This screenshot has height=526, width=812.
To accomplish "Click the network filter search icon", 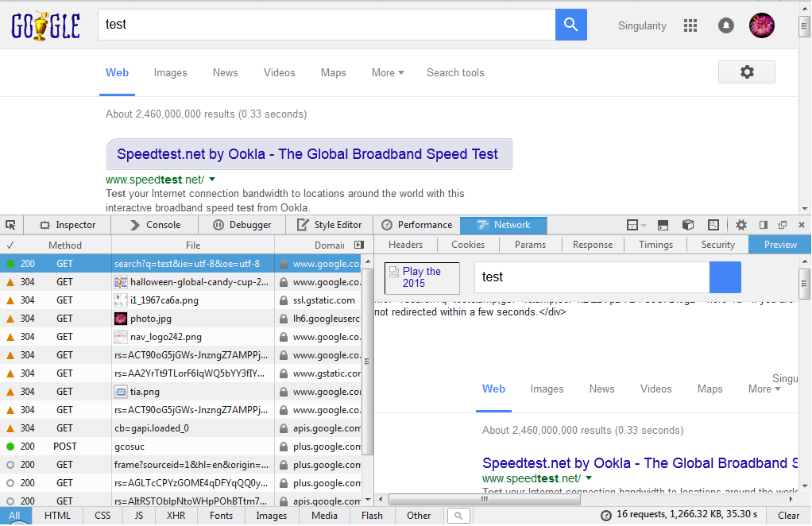I will click(458, 516).
